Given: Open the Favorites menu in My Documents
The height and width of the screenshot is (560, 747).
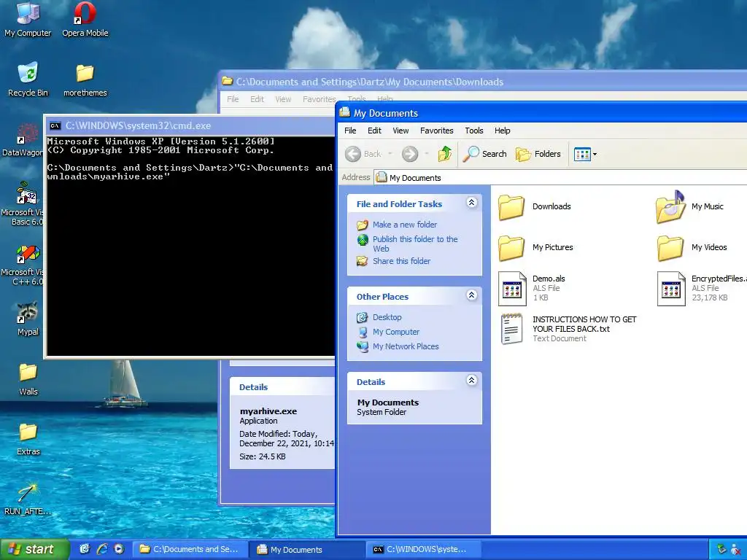Looking at the screenshot, I should tap(437, 131).
